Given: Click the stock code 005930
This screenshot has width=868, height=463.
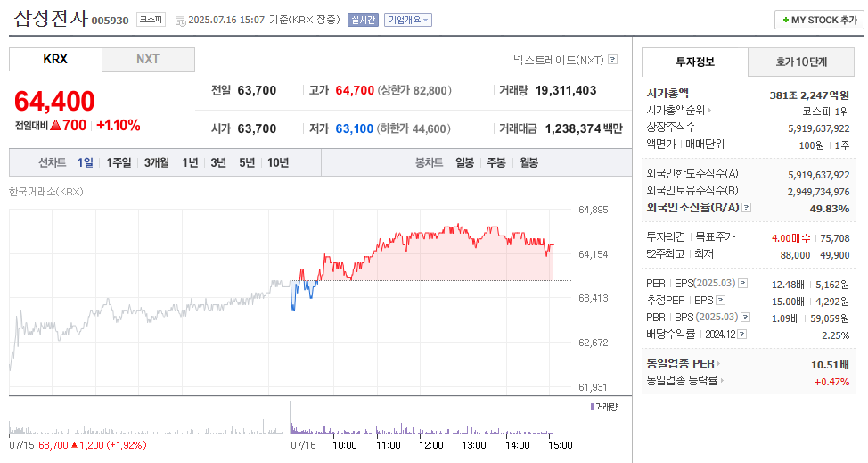Looking at the screenshot, I should 110,21.
